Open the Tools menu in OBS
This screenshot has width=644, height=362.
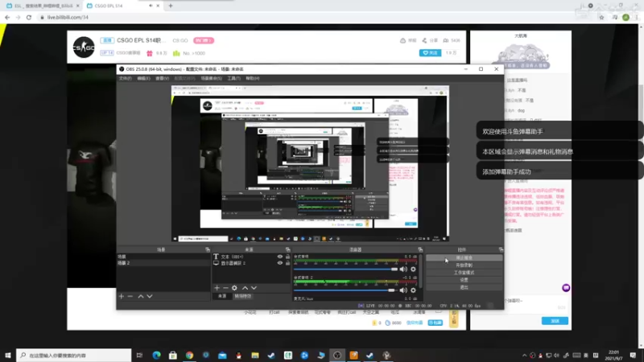(233, 78)
